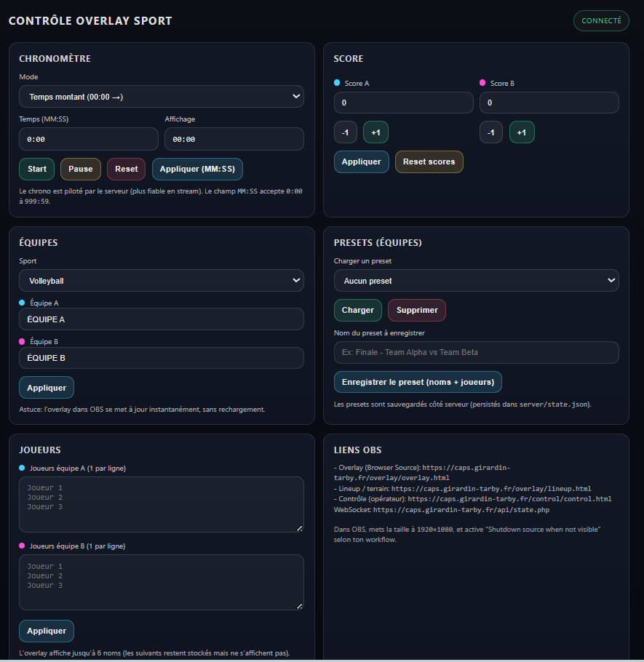Click the Temps (MM:SS) input field
Image resolution: width=644 pixels, height=662 pixels.
pyautogui.click(x=89, y=140)
